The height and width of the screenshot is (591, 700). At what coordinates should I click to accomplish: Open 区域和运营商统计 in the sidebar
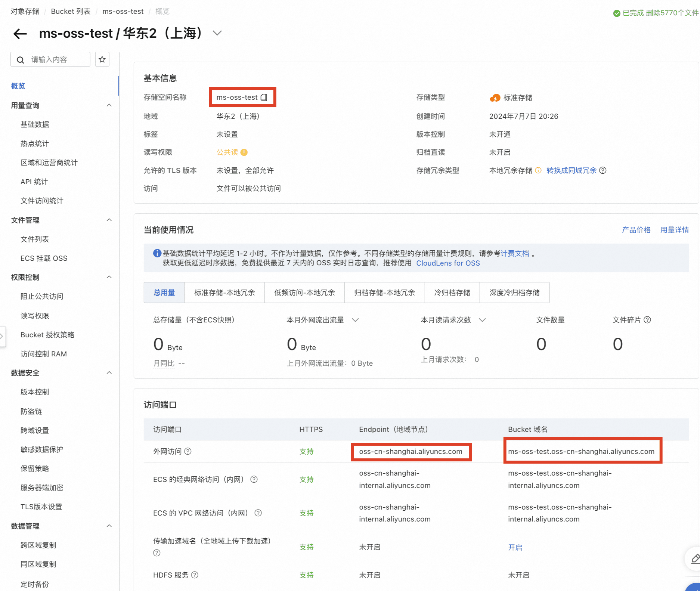[49, 163]
